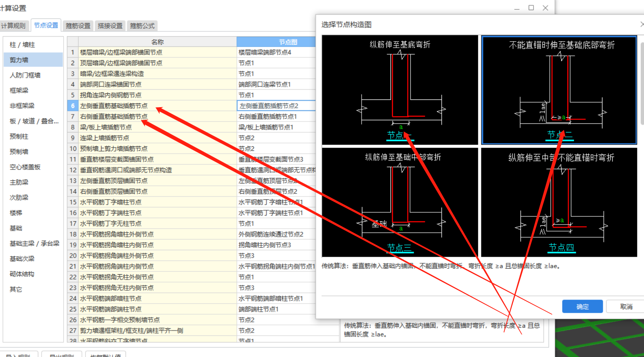Image resolution: width=644 pixels, height=357 pixels.
Task: Click 节点图 cell 拐角暗柱内侧节点3
Action: pyautogui.click(x=276, y=245)
